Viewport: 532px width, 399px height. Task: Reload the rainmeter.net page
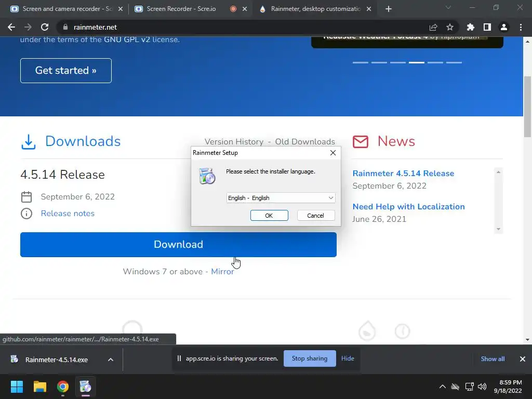click(x=45, y=27)
